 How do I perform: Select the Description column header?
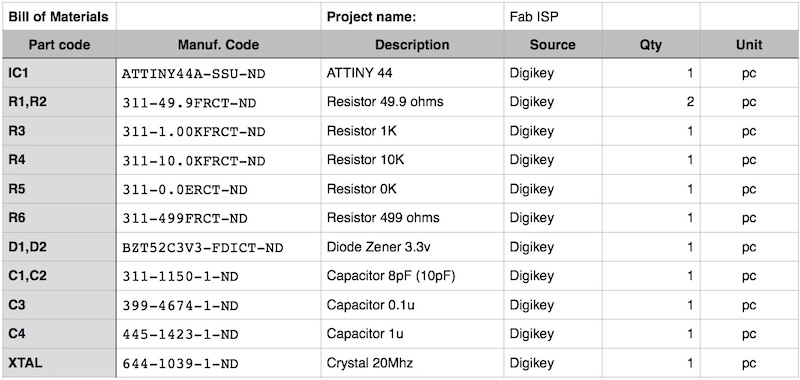pos(412,44)
